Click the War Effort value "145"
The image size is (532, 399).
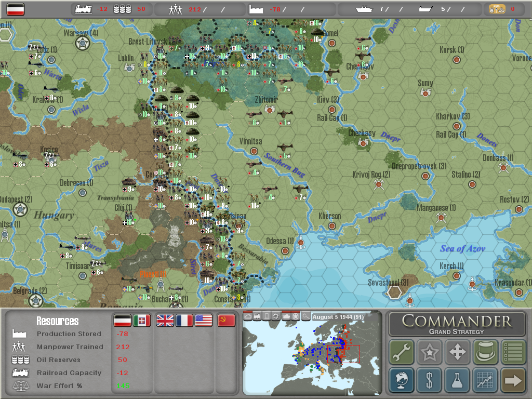[123, 386]
